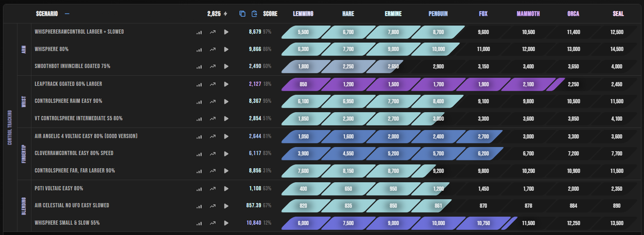Click the lightning energy icon next to 2,625
Screen dimensions: 644x235
coord(225,14)
